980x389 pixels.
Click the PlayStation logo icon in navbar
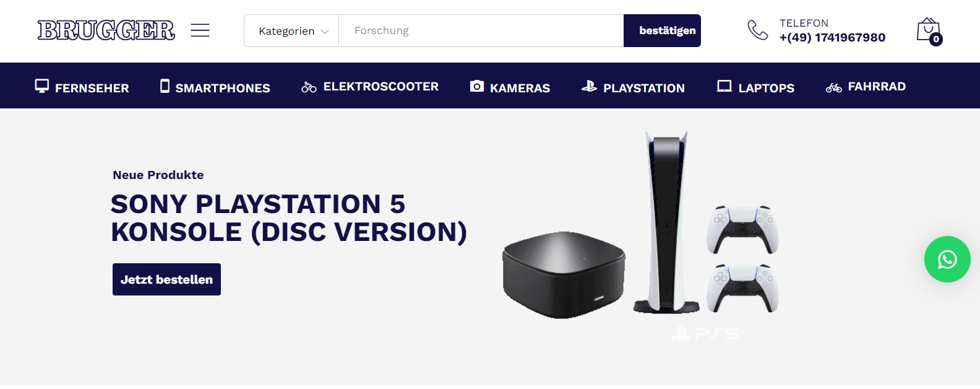[x=589, y=86]
